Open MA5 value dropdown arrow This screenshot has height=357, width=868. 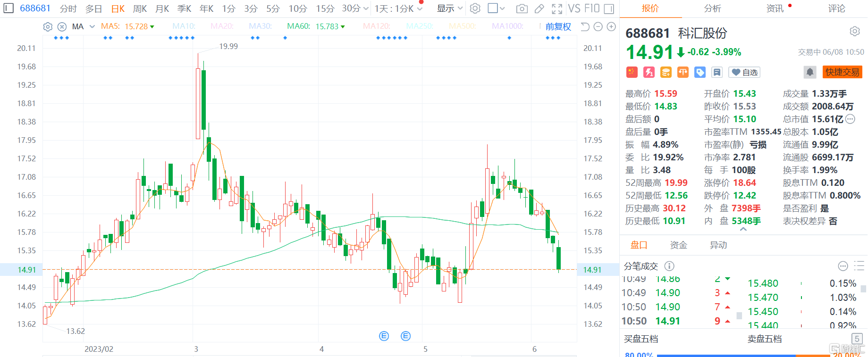[152, 27]
